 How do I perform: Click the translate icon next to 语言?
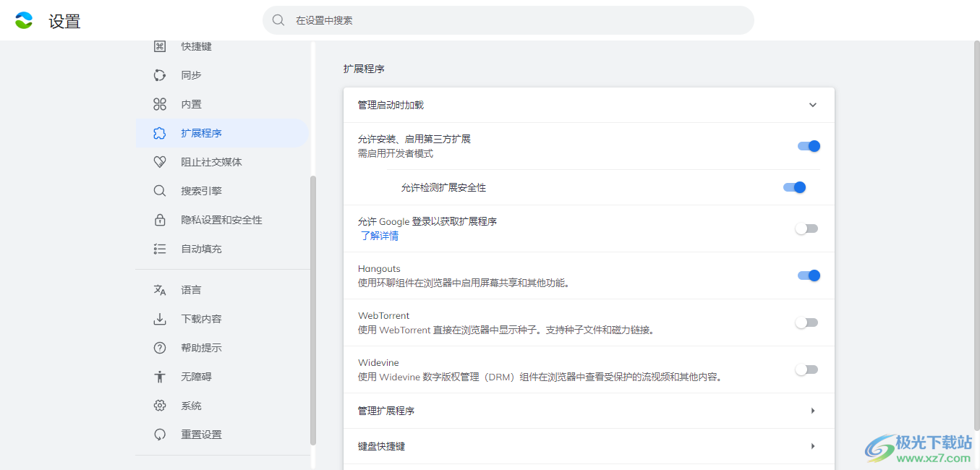coord(160,290)
